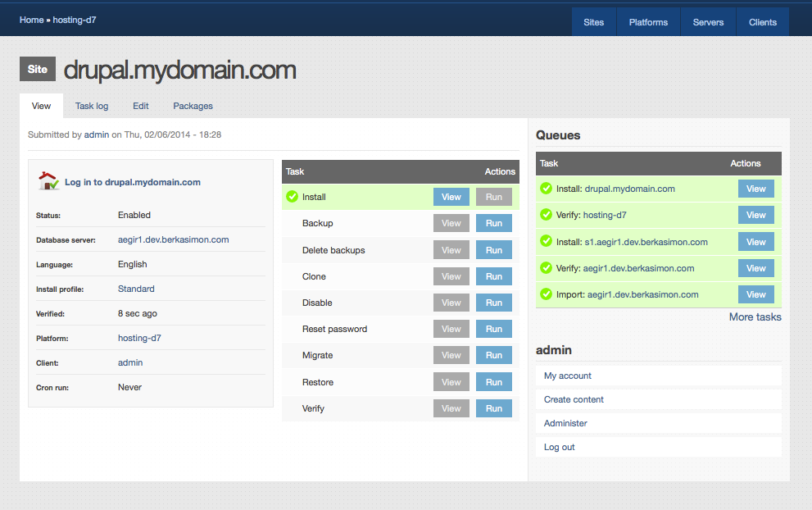Switch to the Edit tab
Image resolution: width=812 pixels, height=510 pixels.
(140, 106)
